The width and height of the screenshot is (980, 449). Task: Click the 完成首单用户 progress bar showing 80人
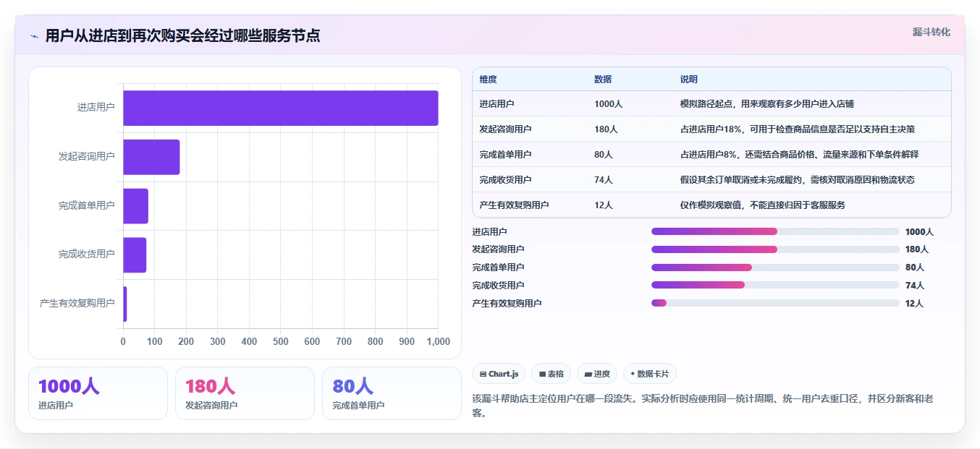click(775, 268)
